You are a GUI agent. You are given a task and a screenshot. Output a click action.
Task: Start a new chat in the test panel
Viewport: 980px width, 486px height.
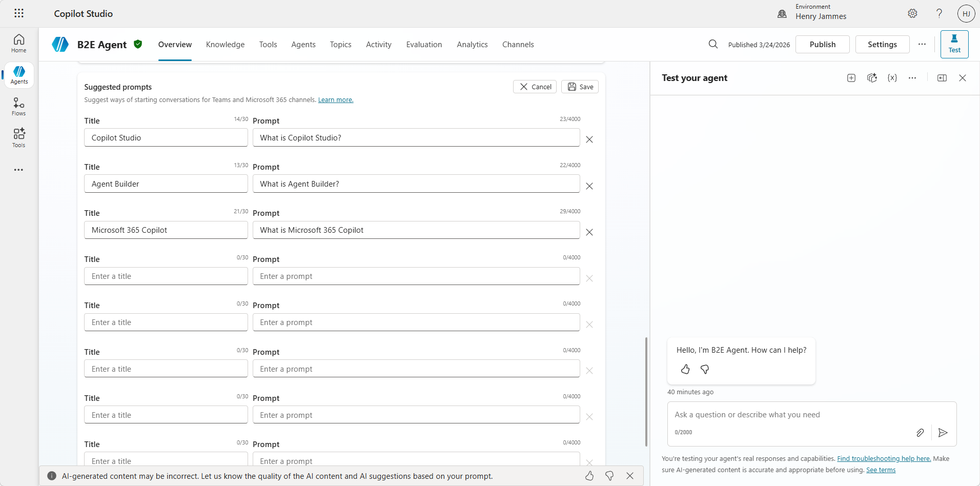tap(851, 77)
